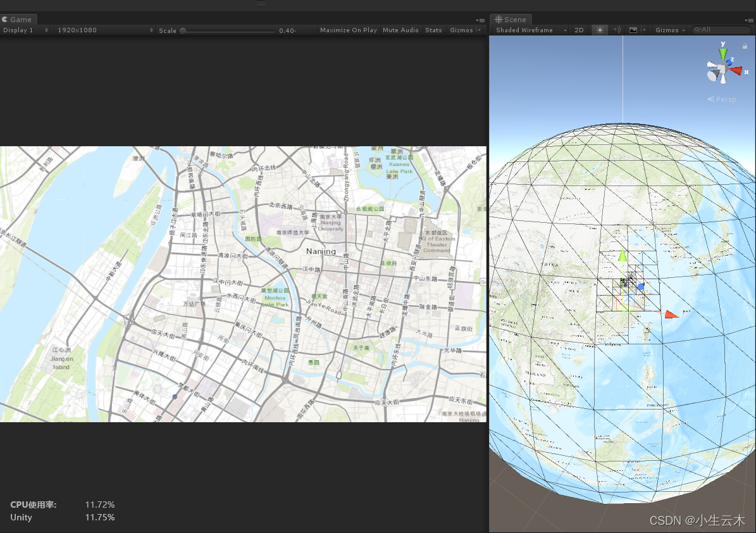The height and width of the screenshot is (533, 756).
Task: Click the center cube of orientation gizmo
Action: pyautogui.click(x=722, y=69)
